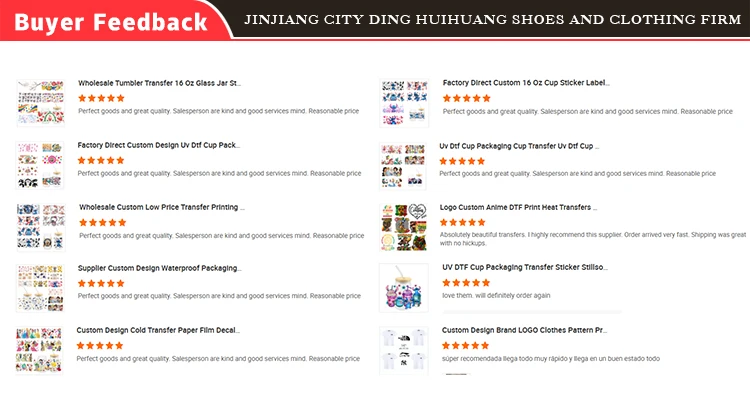Click the five stars under Factory Direct Custom 16 Oz
Image resolution: width=750 pixels, height=400 pixels.
tap(466, 98)
